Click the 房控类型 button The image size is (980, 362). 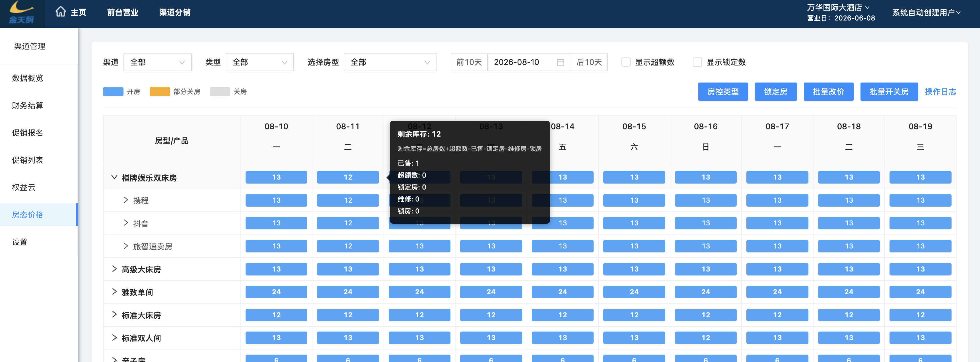723,92
